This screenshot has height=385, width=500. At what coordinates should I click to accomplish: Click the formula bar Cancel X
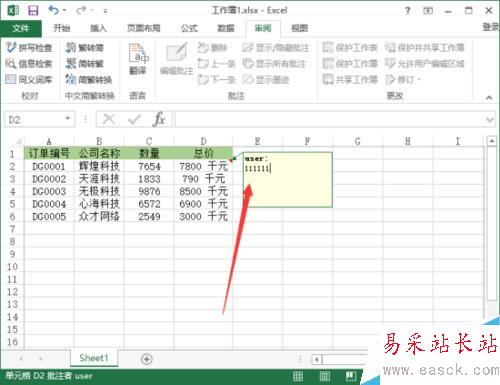pos(109,119)
